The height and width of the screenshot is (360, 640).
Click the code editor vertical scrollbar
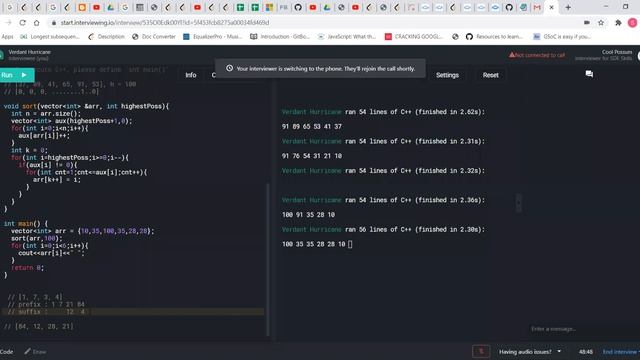(x=268, y=259)
